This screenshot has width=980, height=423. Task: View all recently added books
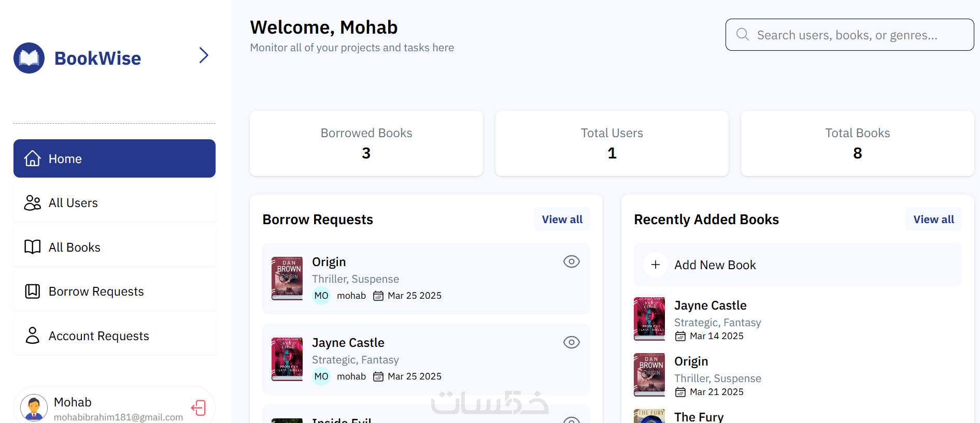click(x=933, y=220)
